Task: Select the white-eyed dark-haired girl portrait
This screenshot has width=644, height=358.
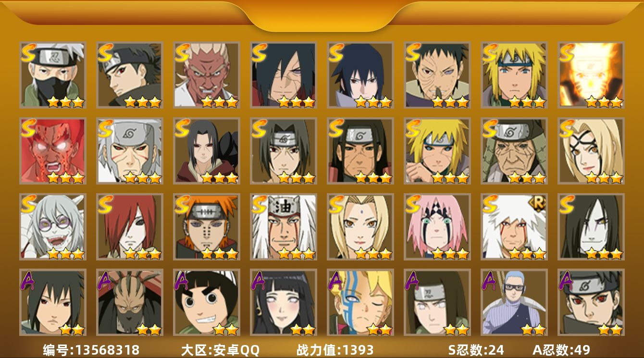Action: 284,302
